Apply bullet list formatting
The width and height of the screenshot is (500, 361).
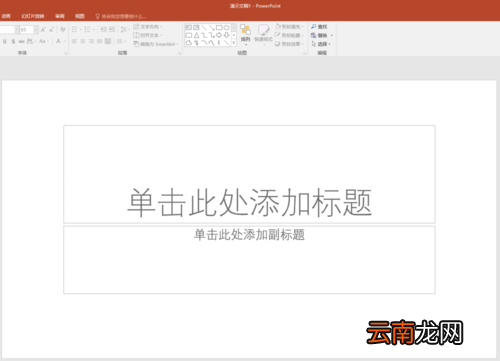(74, 29)
